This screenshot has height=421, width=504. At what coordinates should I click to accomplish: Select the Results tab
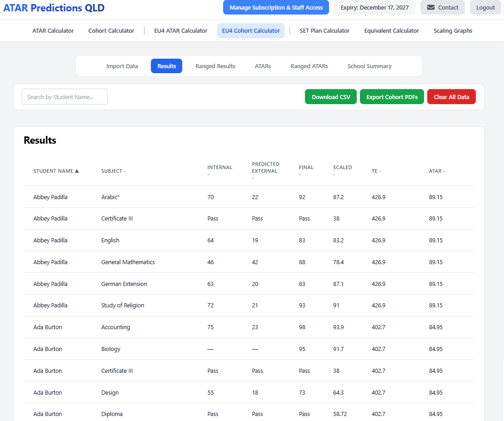coord(166,66)
